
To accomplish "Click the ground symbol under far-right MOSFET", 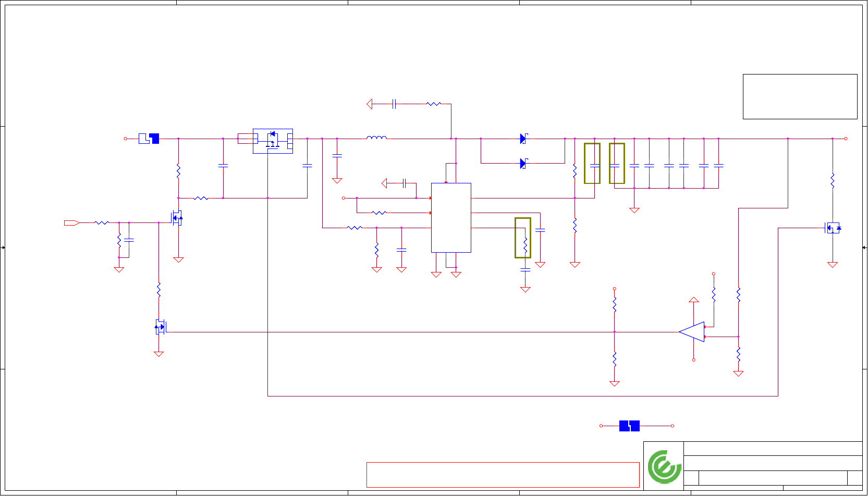I will point(833,265).
